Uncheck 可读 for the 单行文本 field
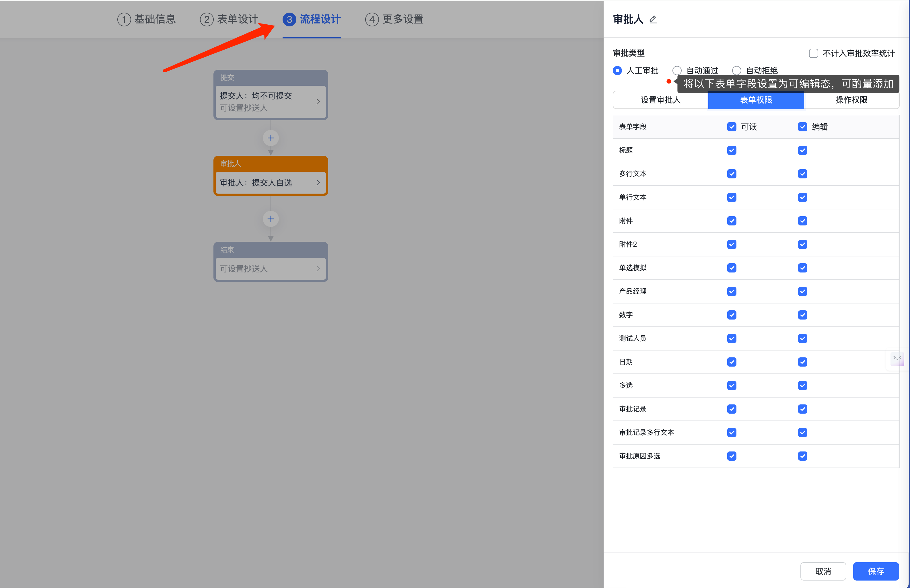This screenshot has width=910, height=588. [732, 197]
